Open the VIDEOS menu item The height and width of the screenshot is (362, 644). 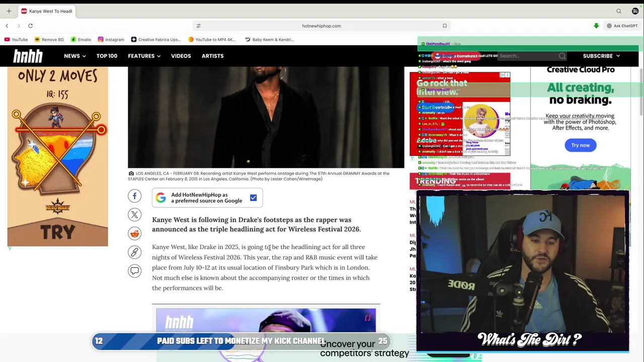181,56
